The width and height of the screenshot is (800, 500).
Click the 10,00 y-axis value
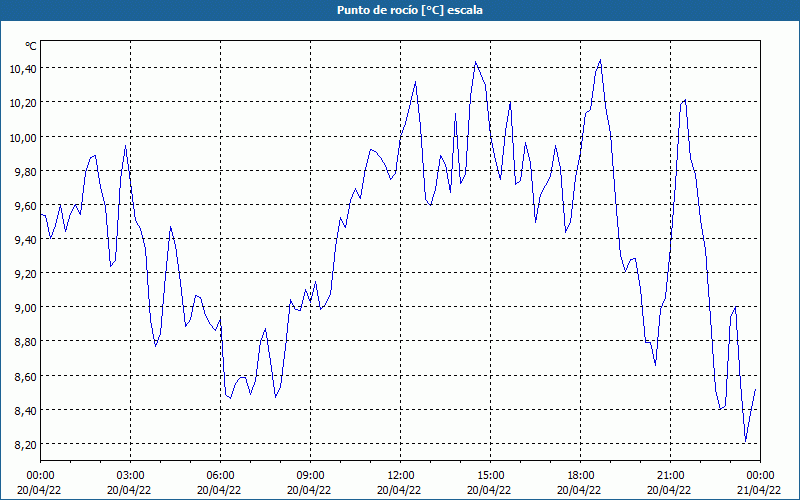tap(22, 137)
